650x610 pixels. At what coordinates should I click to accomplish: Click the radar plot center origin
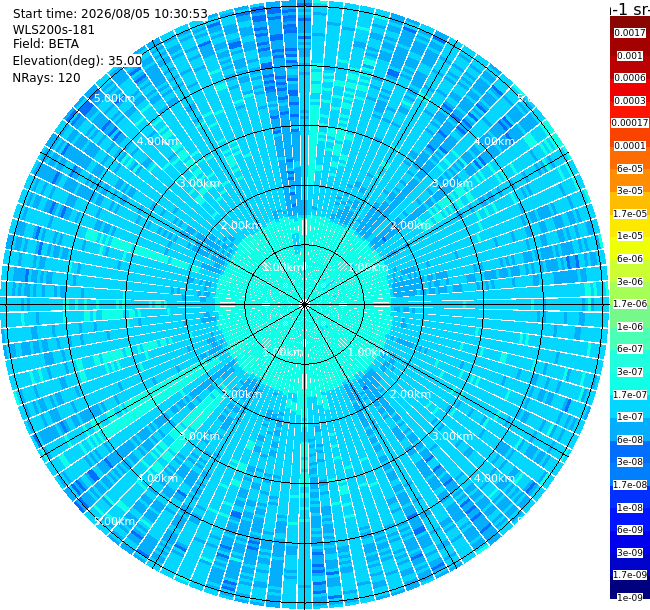pyautogui.click(x=305, y=305)
